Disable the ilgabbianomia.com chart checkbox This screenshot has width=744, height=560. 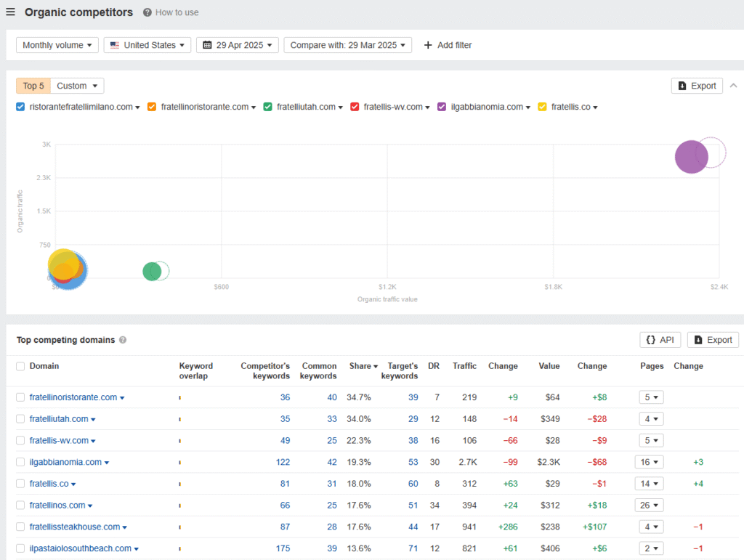point(442,106)
